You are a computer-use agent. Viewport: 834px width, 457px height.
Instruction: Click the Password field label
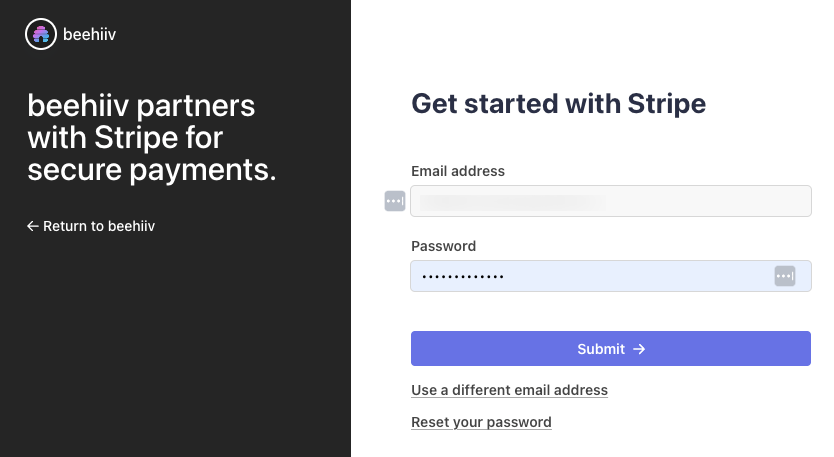[x=443, y=246]
